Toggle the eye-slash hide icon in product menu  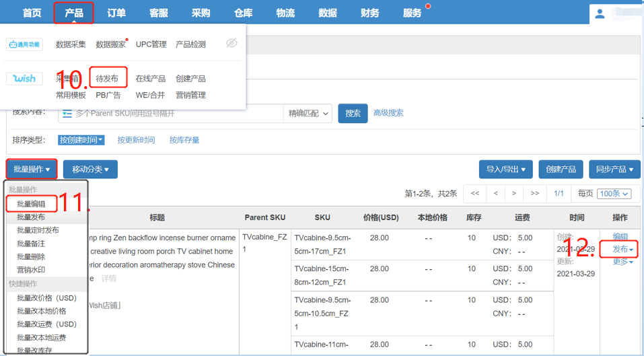pyautogui.click(x=231, y=42)
